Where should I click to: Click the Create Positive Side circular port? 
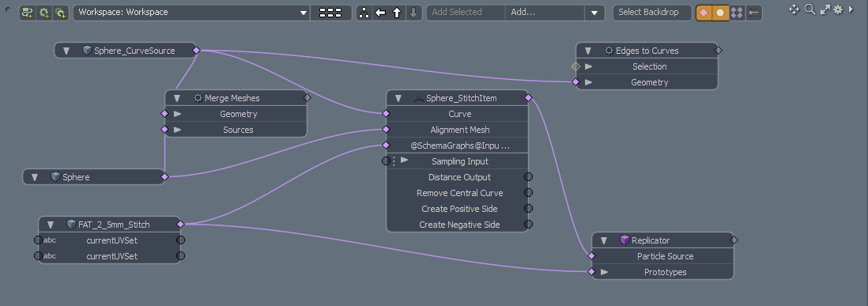pos(529,209)
